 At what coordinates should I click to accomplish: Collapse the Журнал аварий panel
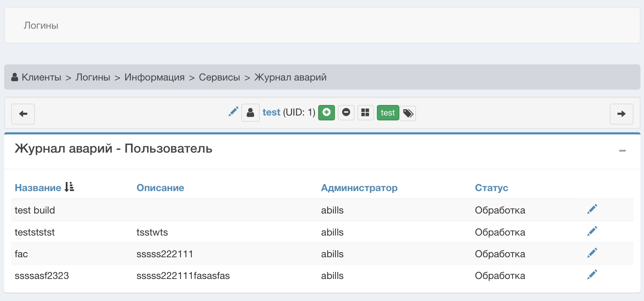pos(622,150)
